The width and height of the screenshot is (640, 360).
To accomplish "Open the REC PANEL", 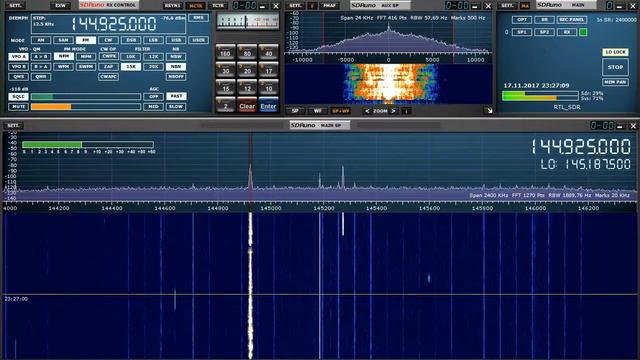I will point(571,20).
